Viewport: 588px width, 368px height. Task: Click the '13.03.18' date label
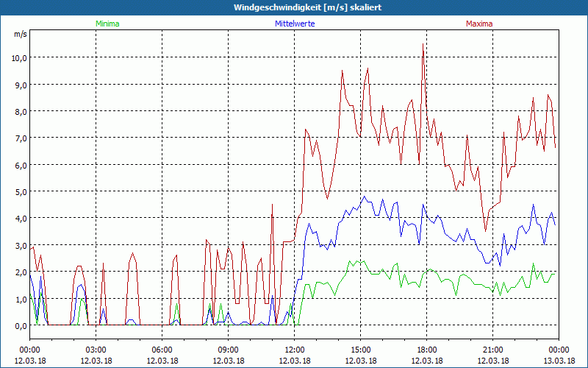click(x=559, y=361)
